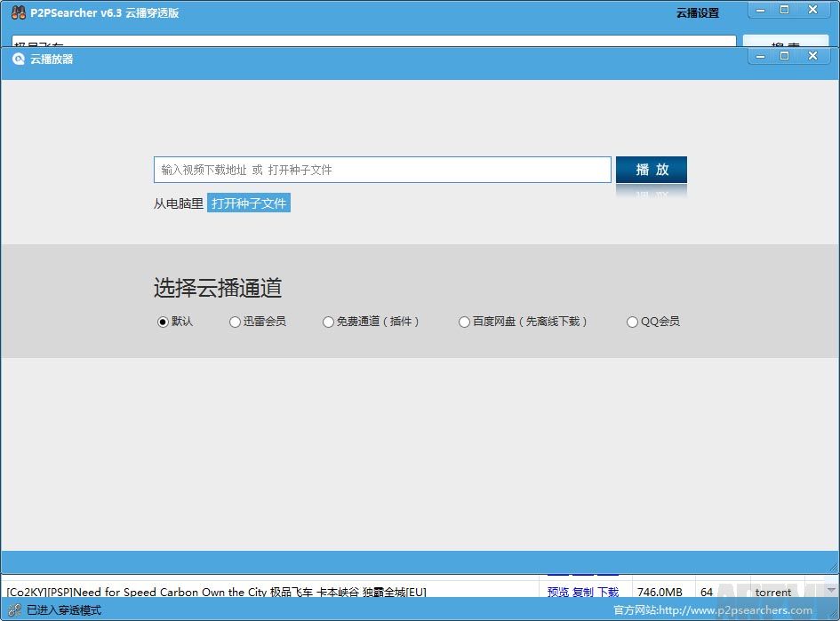This screenshot has width=840, height=621.
Task: Click 预览 link for Need for Speed result
Action: click(557, 592)
